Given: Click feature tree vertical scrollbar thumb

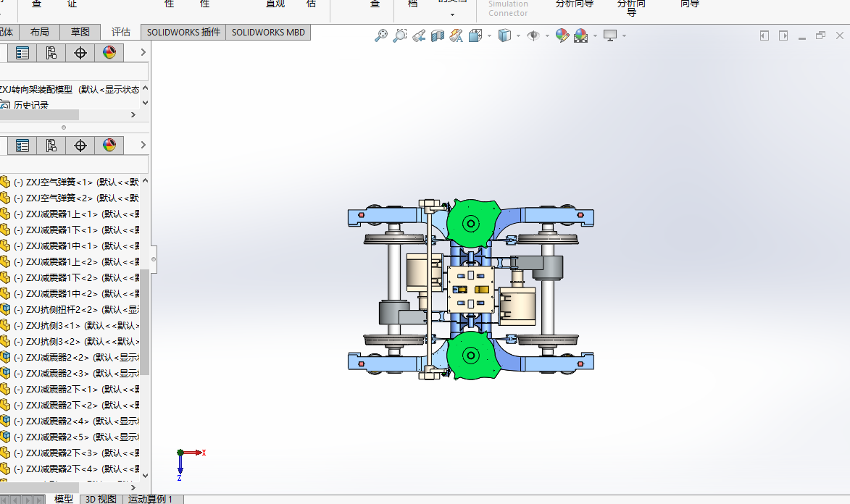Looking at the screenshot, I should coord(145,322).
